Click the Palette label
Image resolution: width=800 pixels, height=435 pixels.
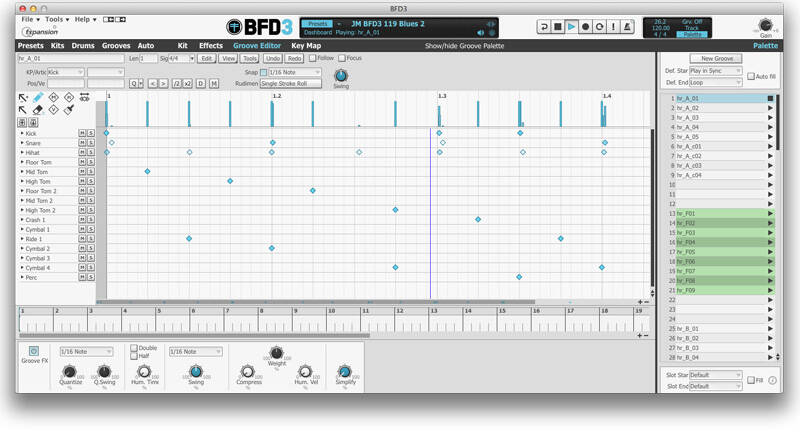click(765, 45)
